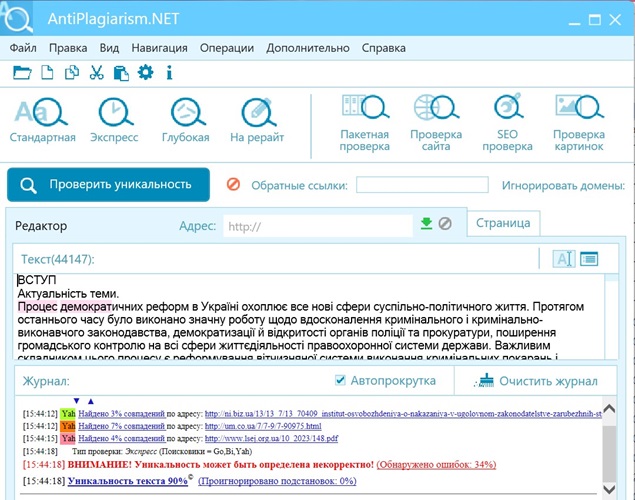Click Очистить журнал button
The height and width of the screenshot is (500, 635).
(536, 381)
